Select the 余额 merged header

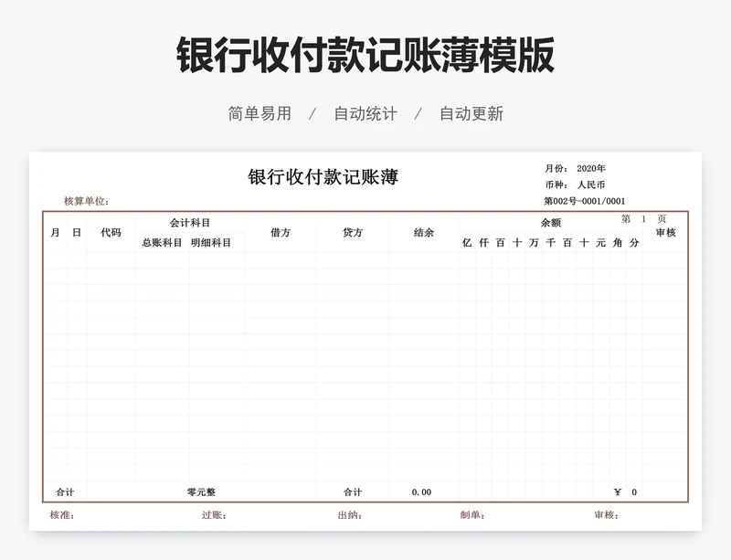(x=551, y=223)
